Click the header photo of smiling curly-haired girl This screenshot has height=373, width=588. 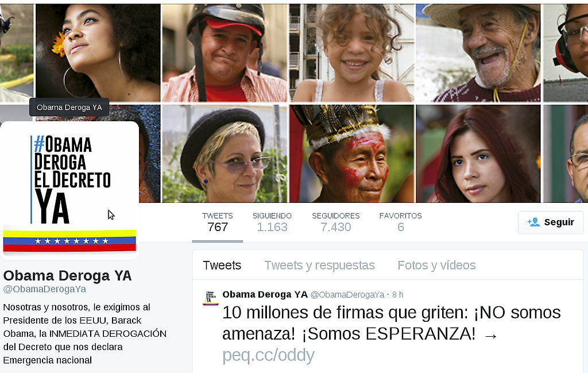point(352,53)
